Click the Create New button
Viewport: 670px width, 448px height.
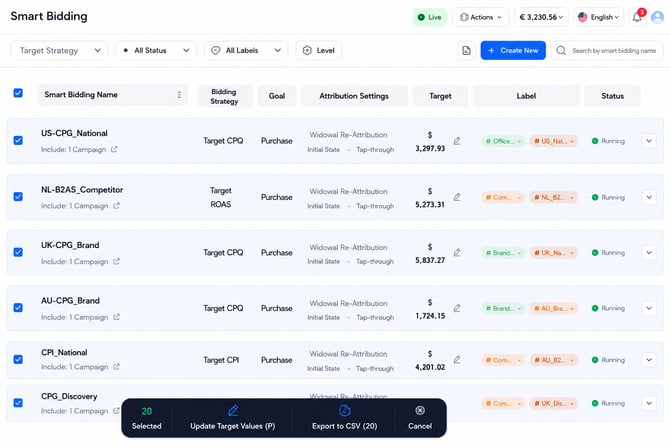513,50
